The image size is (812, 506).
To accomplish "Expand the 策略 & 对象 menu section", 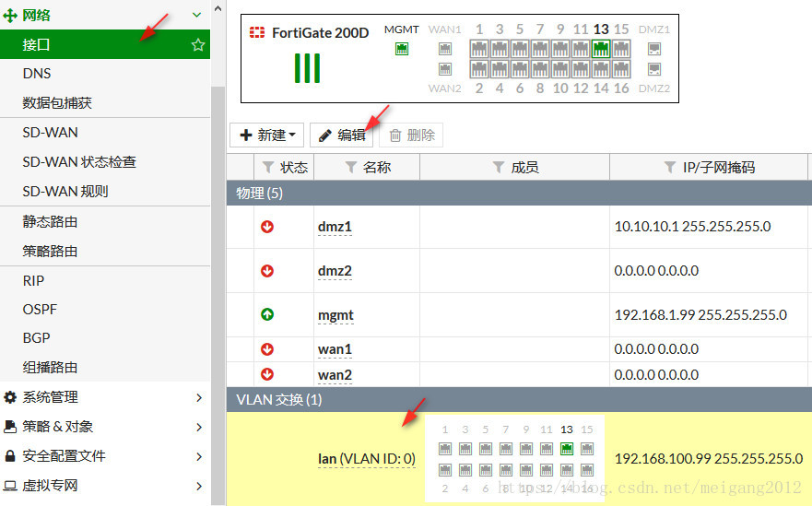I will tap(199, 428).
